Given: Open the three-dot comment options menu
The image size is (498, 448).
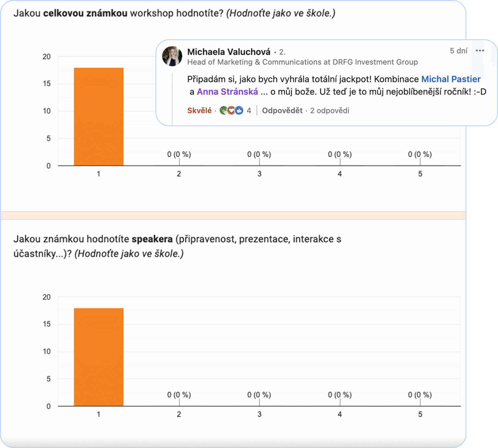Looking at the screenshot, I should pos(480,51).
